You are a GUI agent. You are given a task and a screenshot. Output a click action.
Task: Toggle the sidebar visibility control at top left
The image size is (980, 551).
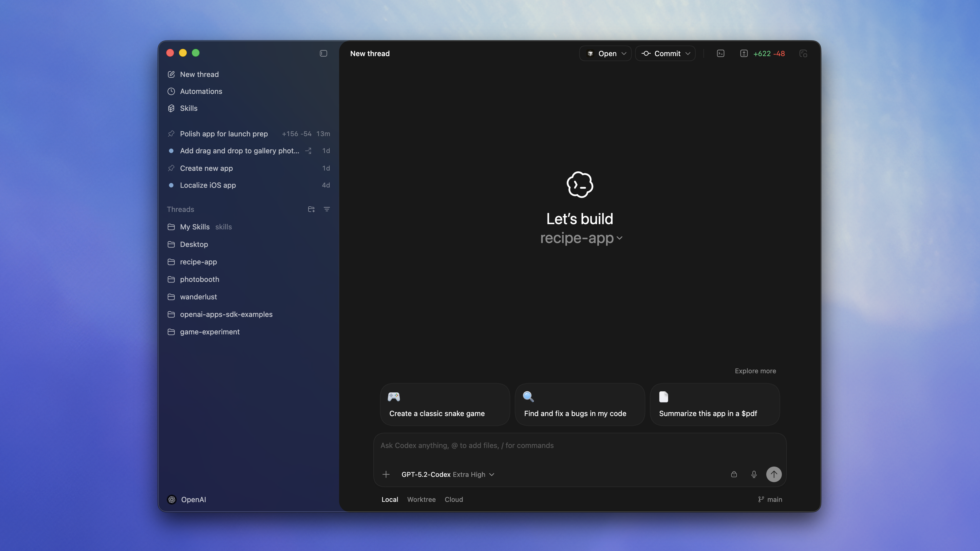(323, 54)
